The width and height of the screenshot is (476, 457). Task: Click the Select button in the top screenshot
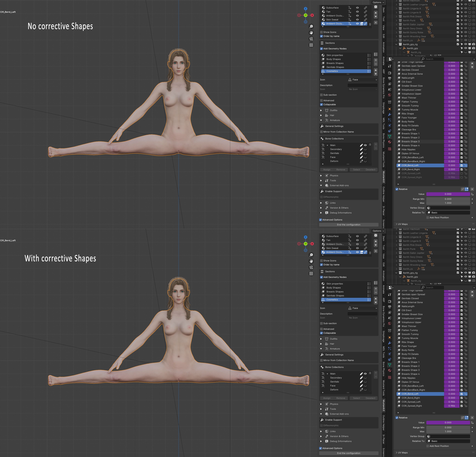tap(356, 170)
